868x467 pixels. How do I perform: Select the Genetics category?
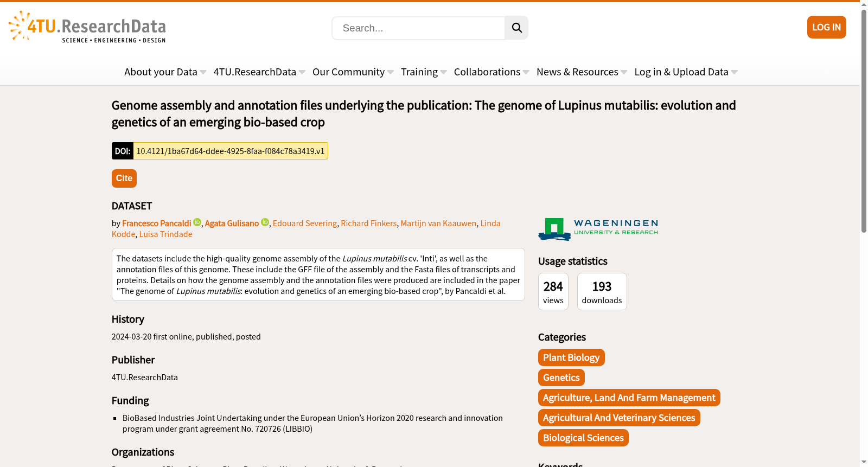coord(561,378)
